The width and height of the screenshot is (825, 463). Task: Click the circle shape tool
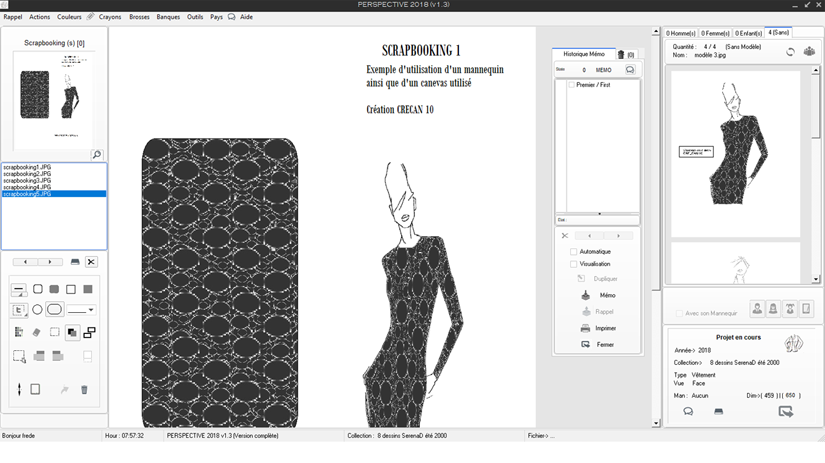[x=37, y=310]
